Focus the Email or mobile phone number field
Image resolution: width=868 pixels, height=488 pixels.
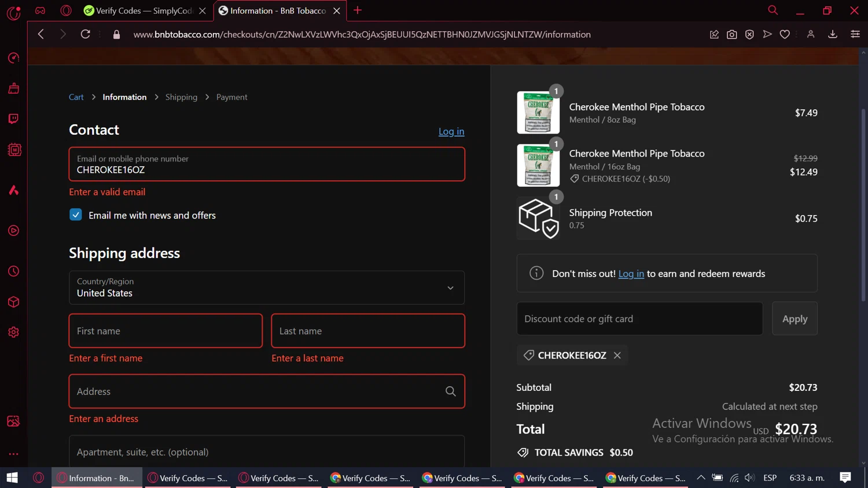(x=267, y=164)
